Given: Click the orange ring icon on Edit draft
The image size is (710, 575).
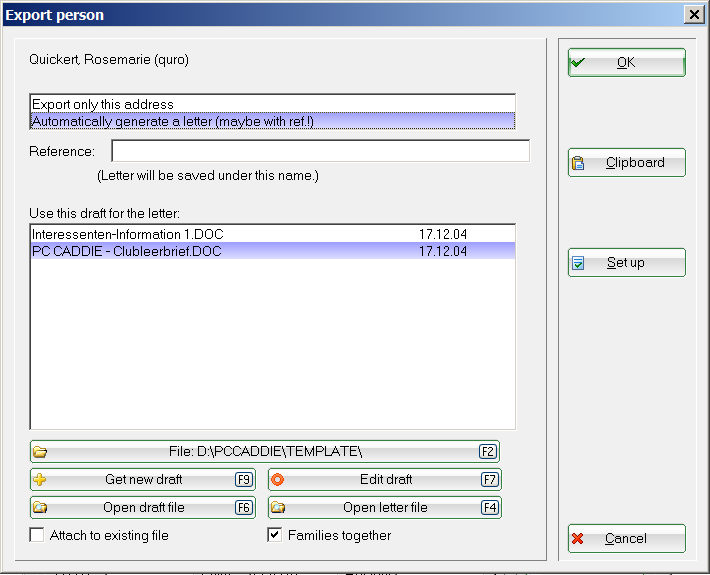Looking at the screenshot, I should tap(278, 480).
